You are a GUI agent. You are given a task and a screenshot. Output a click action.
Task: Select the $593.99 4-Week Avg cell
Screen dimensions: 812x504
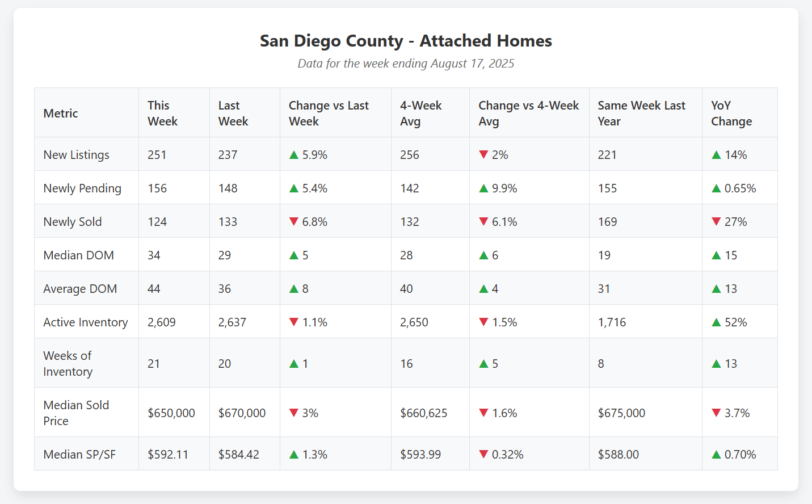(420, 455)
